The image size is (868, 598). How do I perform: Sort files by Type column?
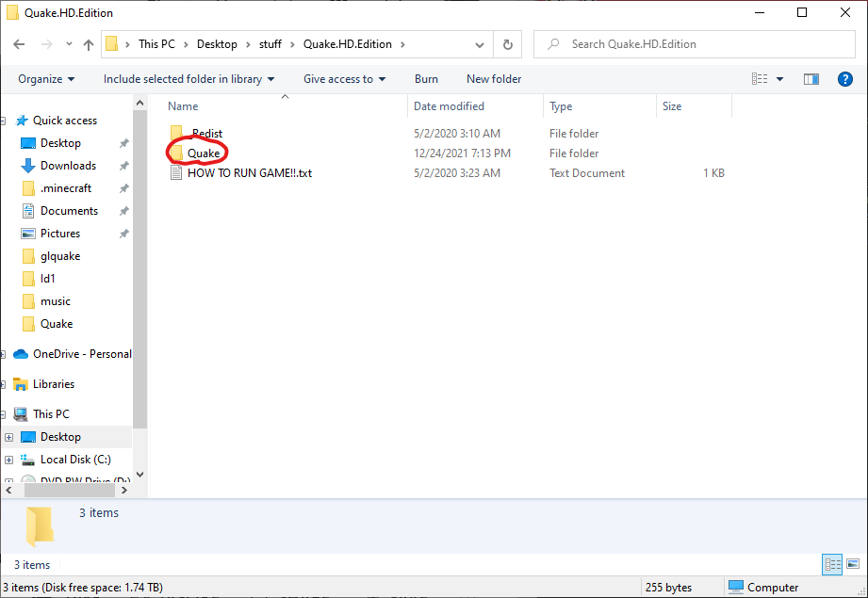(561, 106)
